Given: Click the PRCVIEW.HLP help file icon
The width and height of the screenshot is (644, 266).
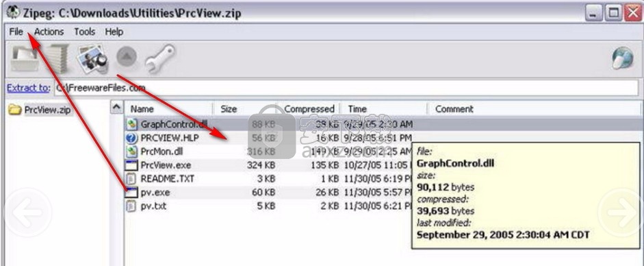Looking at the screenshot, I should [131, 138].
